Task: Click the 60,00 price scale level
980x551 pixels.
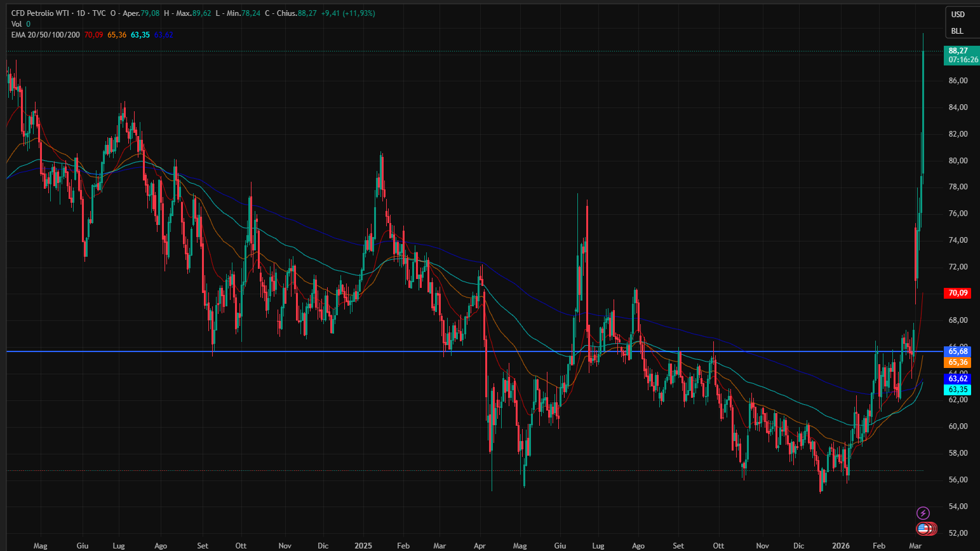Action: tap(958, 426)
